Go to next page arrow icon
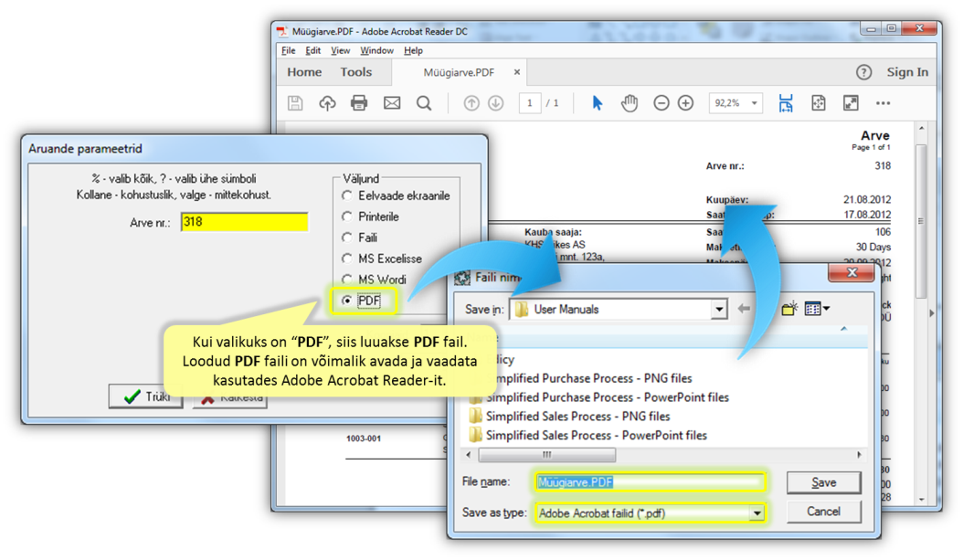Image resolution: width=963 pixels, height=560 pixels. coord(495,103)
